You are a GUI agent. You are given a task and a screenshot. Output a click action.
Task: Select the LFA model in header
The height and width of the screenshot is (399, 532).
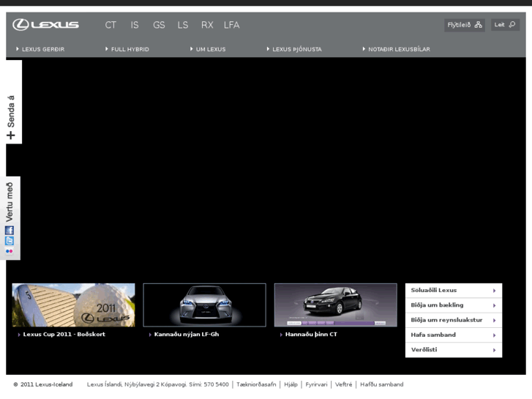pyautogui.click(x=231, y=25)
